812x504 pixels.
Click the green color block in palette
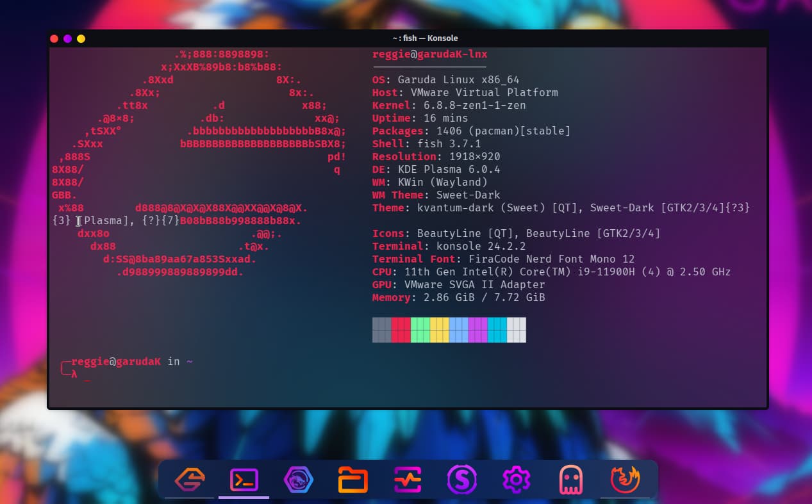point(420,330)
